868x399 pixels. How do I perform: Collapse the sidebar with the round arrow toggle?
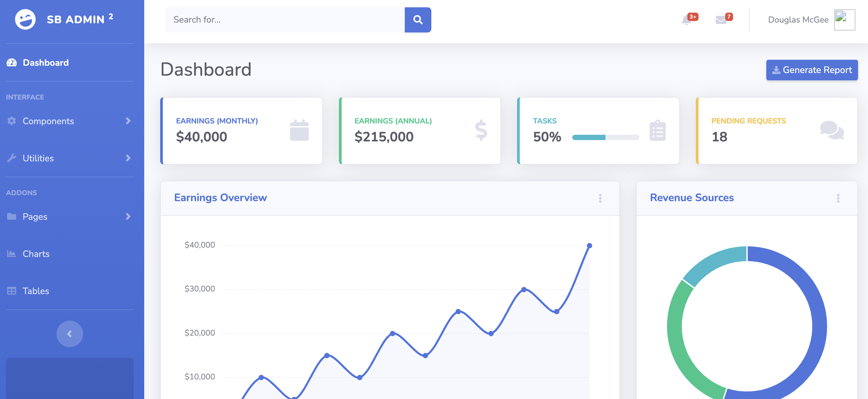click(69, 334)
